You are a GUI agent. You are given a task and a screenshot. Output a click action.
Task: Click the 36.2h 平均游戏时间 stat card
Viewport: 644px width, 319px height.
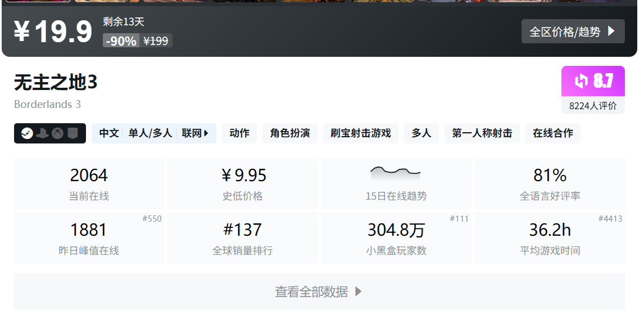(550, 237)
